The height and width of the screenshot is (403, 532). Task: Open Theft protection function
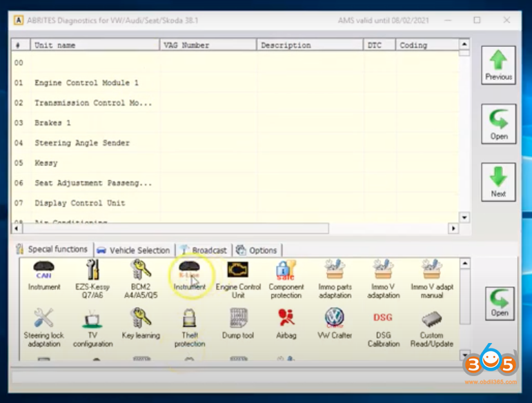[x=190, y=328]
